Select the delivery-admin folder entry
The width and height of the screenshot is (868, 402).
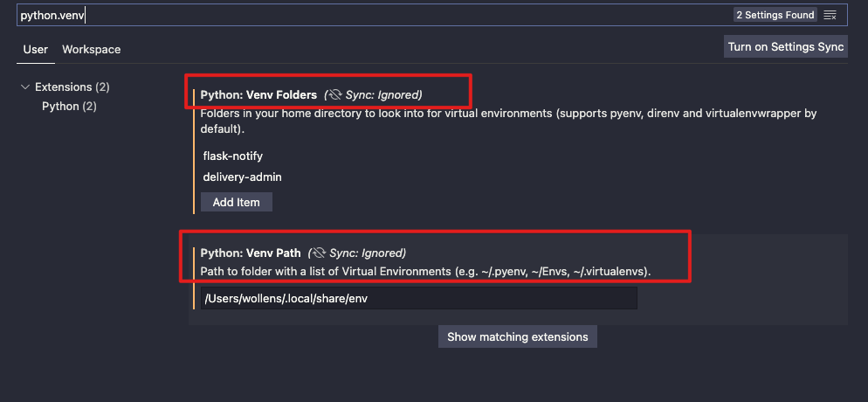[242, 177]
